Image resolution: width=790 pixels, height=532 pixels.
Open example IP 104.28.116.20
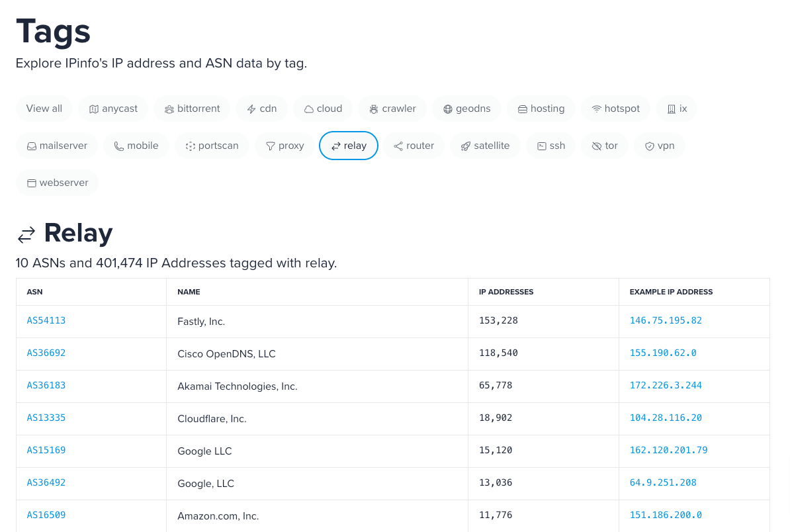[666, 418]
